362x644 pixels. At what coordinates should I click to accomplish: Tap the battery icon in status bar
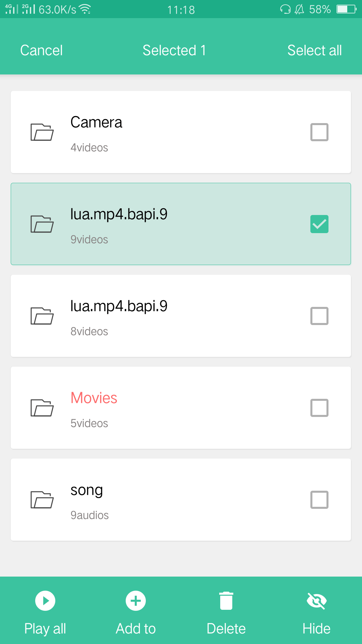(346, 9)
